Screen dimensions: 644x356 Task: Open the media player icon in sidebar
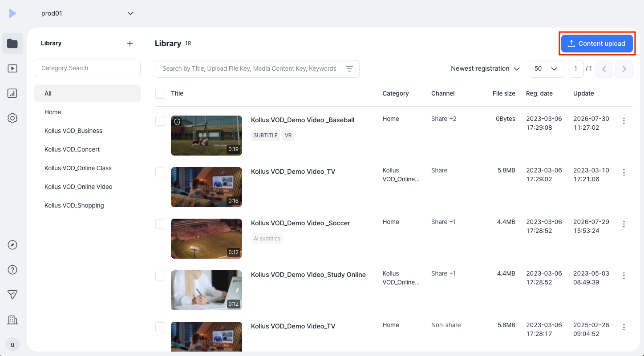(x=12, y=68)
